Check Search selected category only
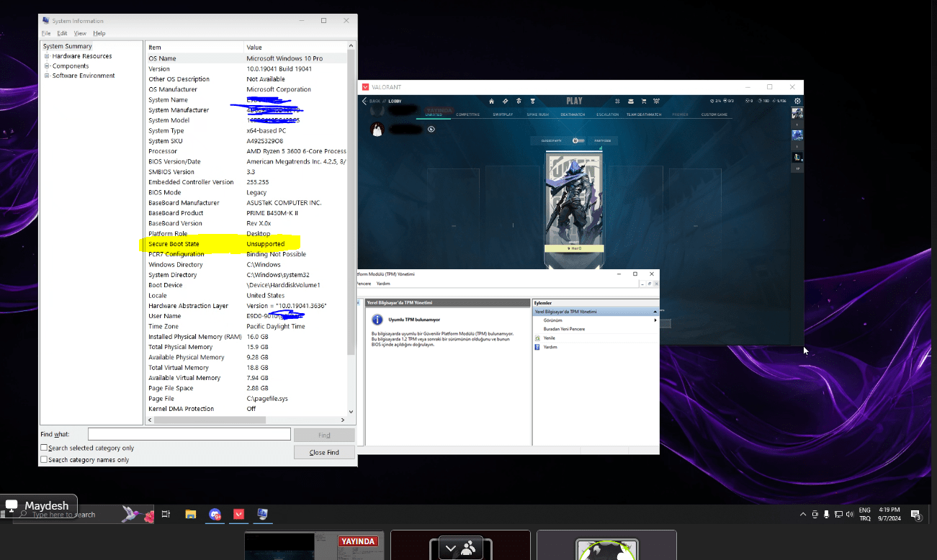Viewport: 937px width, 560px height. click(44, 448)
